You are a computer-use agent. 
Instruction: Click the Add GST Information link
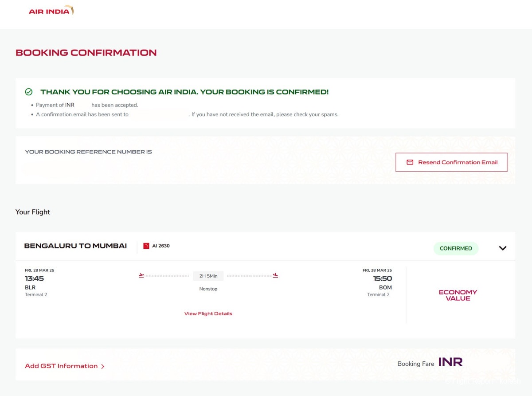(61, 366)
